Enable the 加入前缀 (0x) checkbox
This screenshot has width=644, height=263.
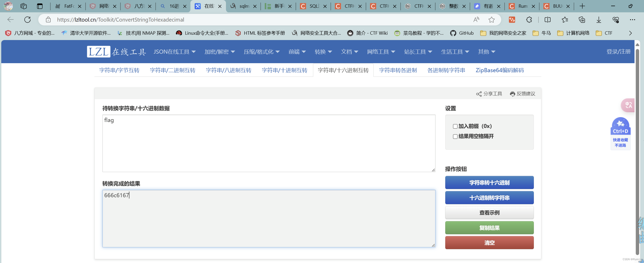tap(455, 126)
